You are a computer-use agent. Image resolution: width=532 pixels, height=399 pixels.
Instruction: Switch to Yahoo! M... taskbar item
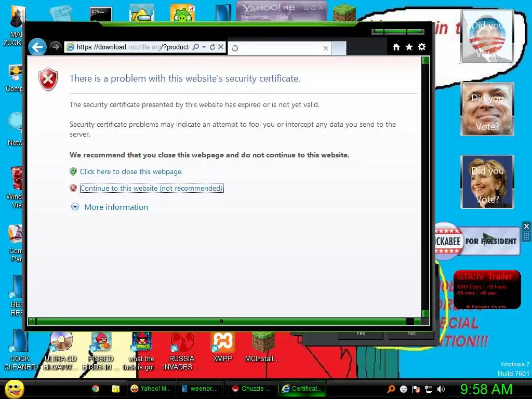tap(150, 389)
